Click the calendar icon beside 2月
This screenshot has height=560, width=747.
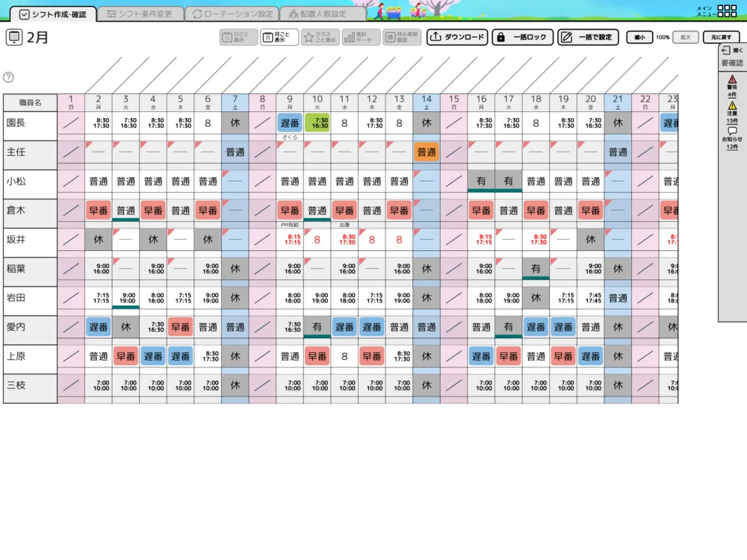[x=14, y=37]
